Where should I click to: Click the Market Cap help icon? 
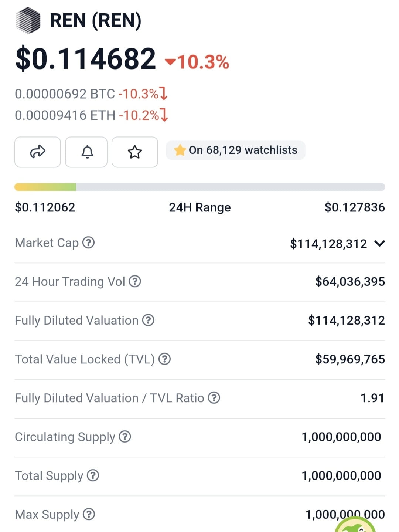[89, 243]
